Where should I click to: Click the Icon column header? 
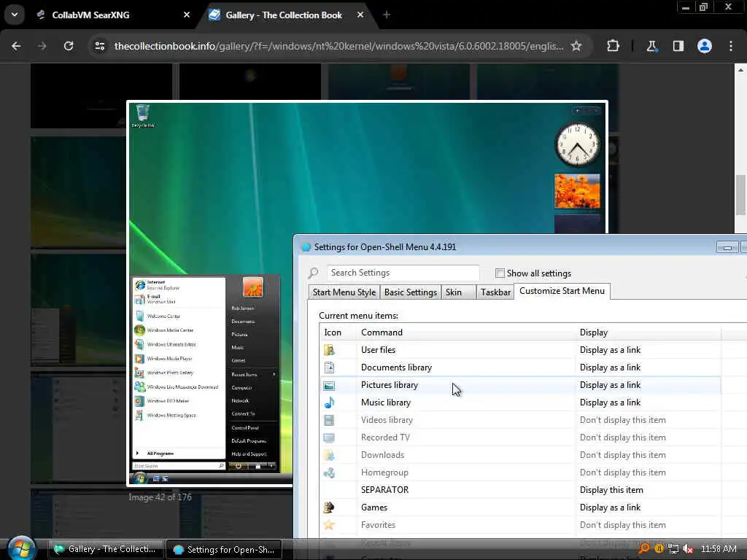(338, 332)
